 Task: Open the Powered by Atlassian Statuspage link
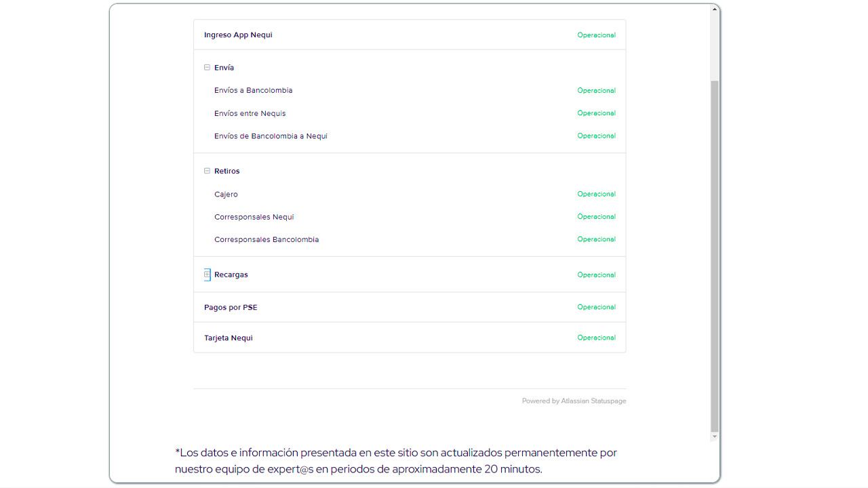pos(574,401)
